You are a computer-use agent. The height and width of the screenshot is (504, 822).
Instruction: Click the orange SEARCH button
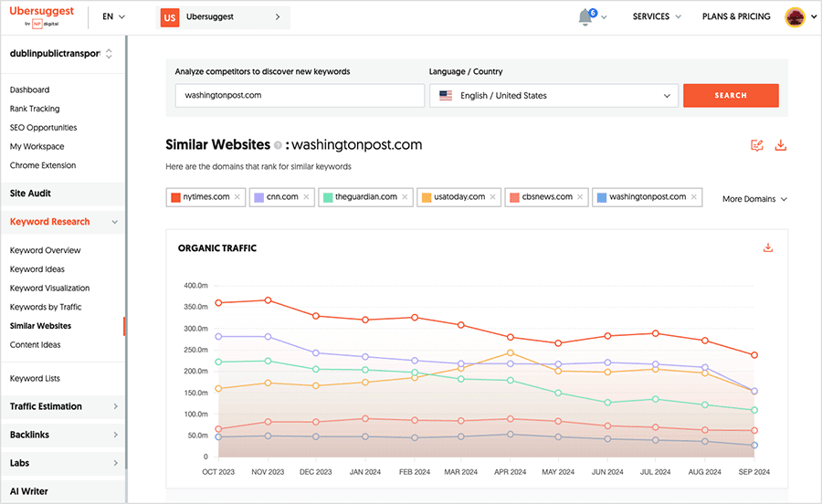click(731, 95)
